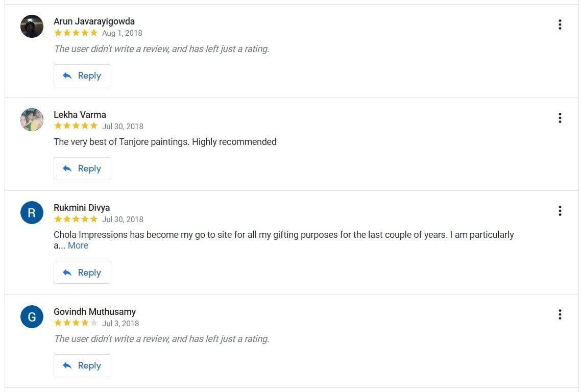Click Lekha Varma's profile photo
Image resolution: width=582 pixels, height=392 pixels.
click(32, 119)
